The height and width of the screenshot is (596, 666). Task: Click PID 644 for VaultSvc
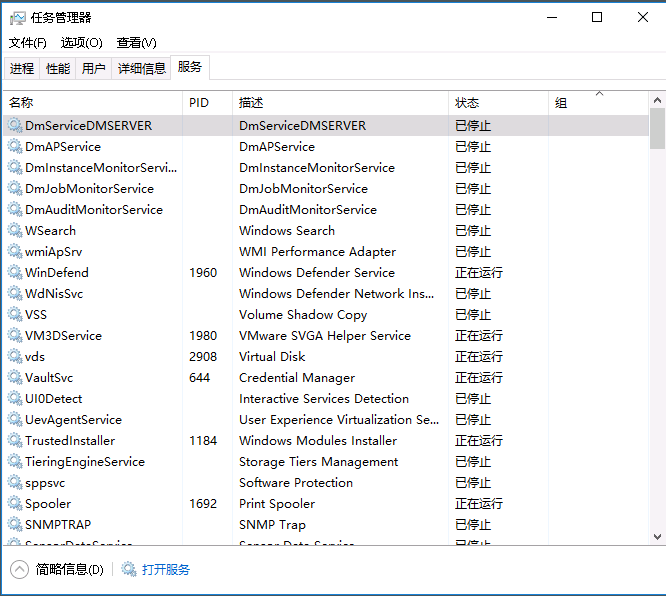tap(200, 377)
